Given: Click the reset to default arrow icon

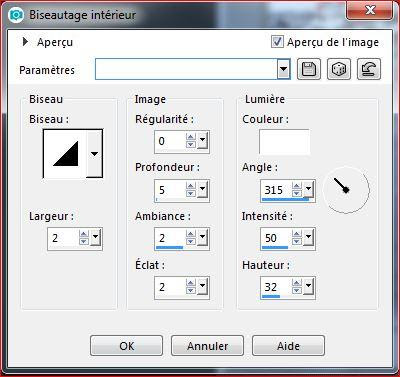Looking at the screenshot, I should tap(369, 69).
